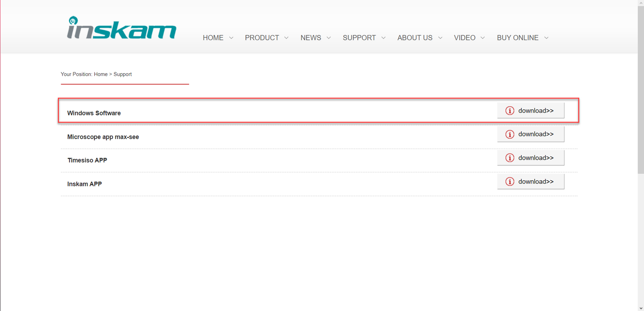Click info icon in Windows Software download button

[510, 111]
